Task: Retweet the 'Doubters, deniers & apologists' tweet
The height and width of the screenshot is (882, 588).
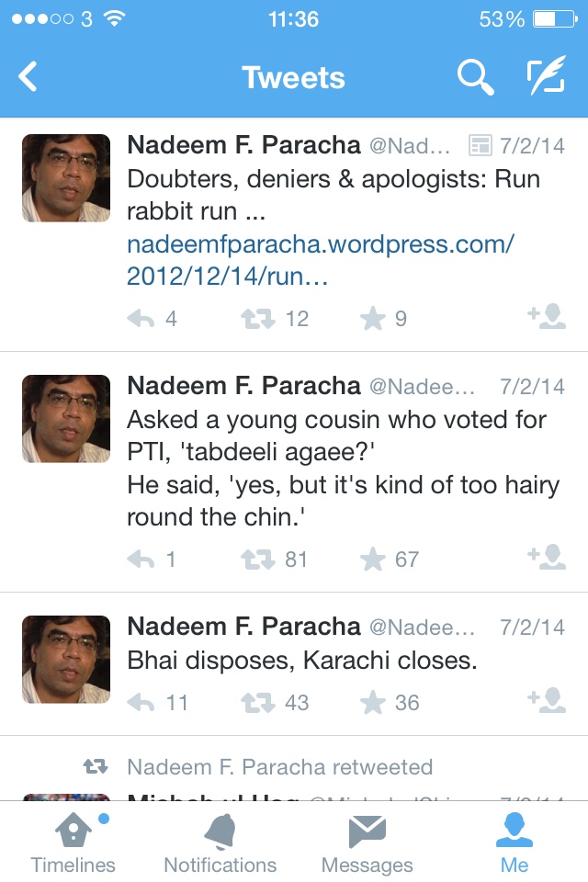Action: pos(257,319)
